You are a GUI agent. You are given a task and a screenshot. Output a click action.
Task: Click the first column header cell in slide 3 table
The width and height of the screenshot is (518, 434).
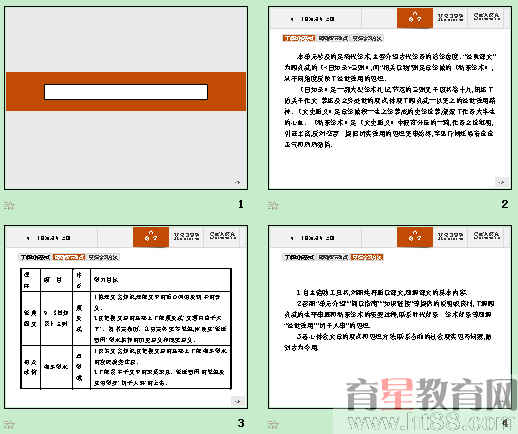point(31,280)
